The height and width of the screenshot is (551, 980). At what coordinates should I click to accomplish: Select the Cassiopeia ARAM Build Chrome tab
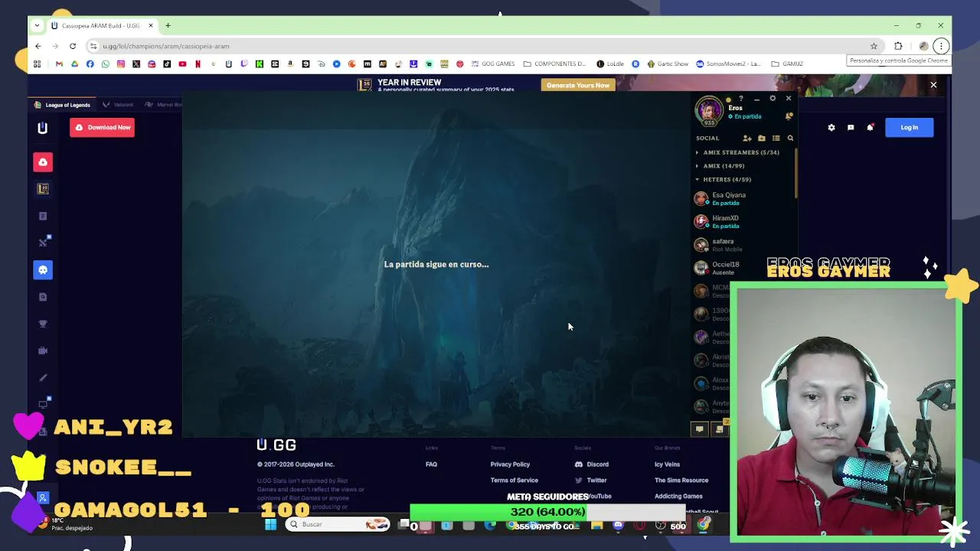[102, 25]
